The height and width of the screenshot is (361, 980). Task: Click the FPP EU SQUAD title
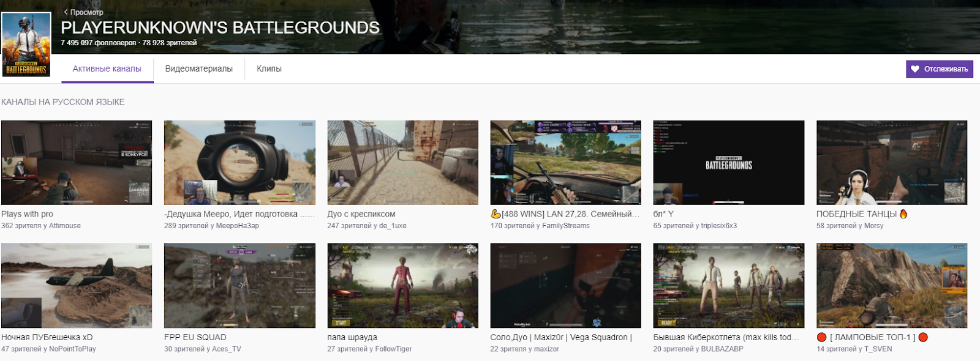tap(195, 337)
